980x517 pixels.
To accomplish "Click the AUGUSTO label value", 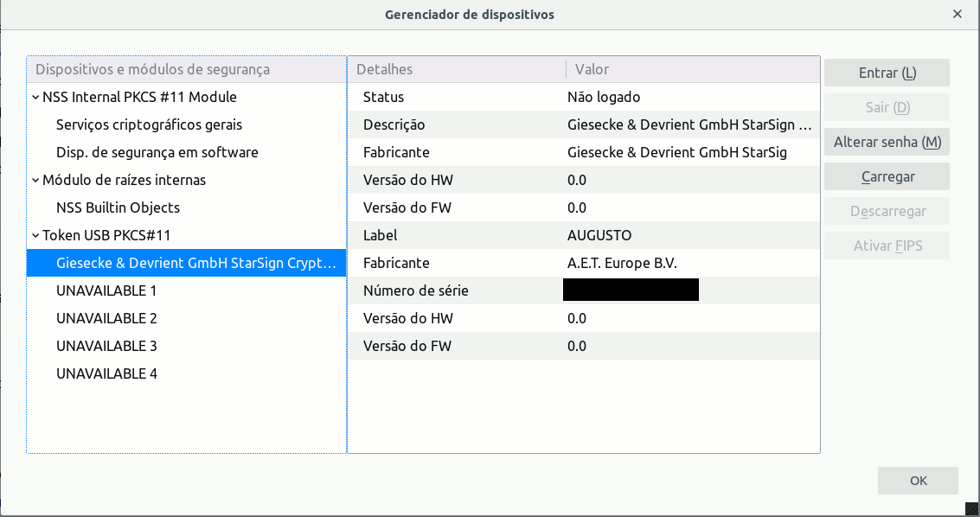I will (599, 235).
